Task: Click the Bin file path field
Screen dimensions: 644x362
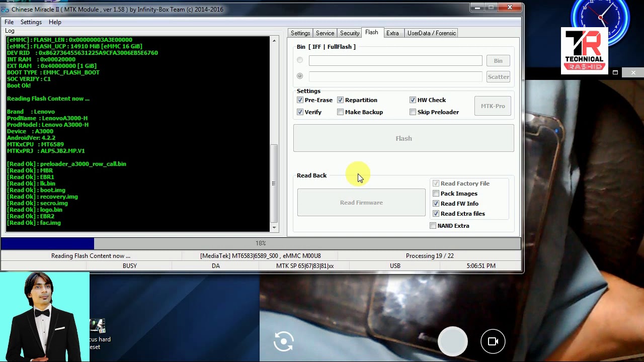Action: (x=395, y=61)
